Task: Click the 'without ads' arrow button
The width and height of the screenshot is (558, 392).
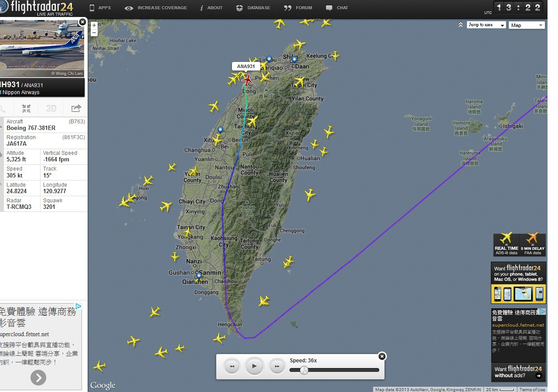Action: pyautogui.click(x=539, y=376)
